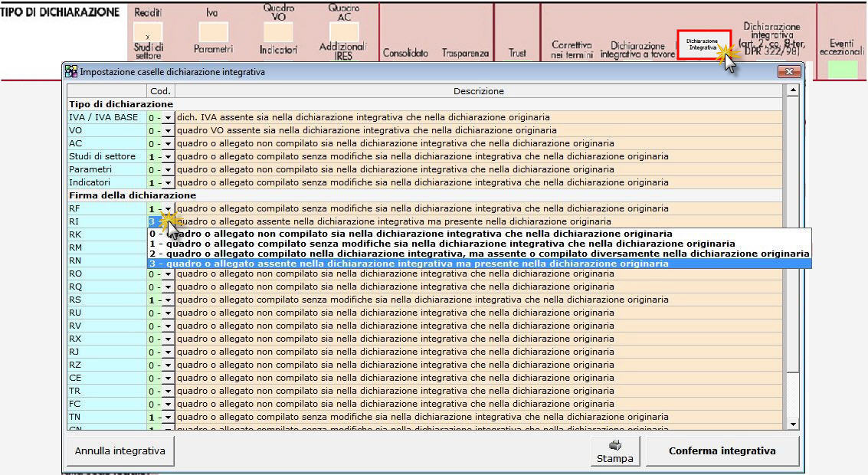Expand the Studi di settore code dropdown
The image size is (868, 475).
click(168, 156)
